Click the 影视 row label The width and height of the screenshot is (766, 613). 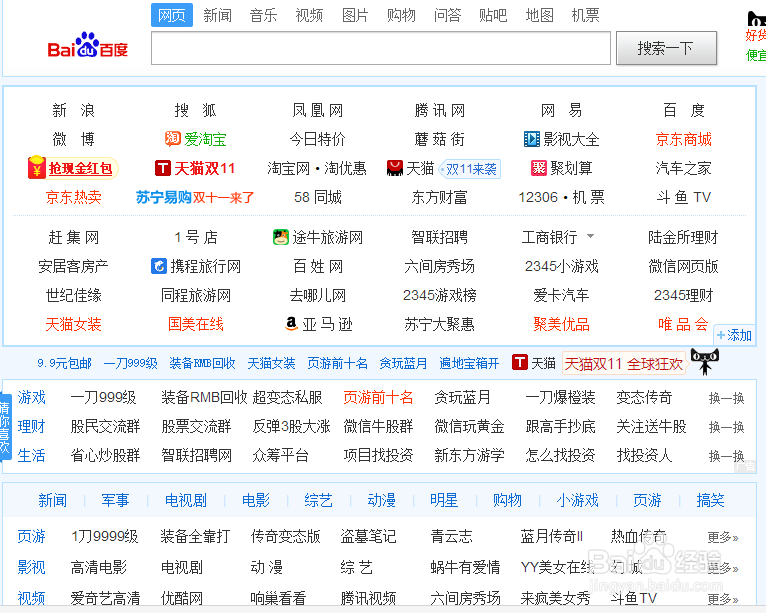coord(31,568)
